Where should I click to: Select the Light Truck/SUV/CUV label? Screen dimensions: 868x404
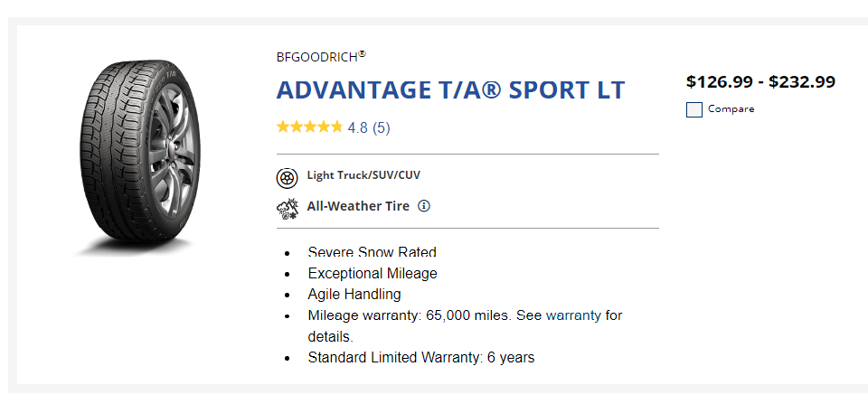click(x=363, y=175)
